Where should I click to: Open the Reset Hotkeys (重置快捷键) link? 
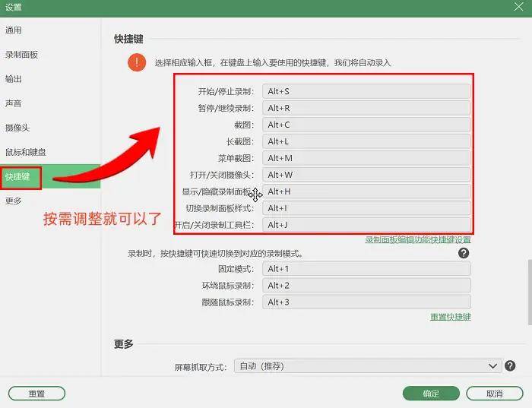tap(450, 317)
